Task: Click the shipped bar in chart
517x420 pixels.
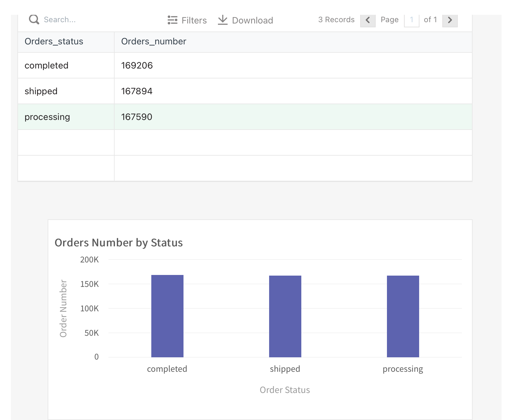Action: (285, 316)
